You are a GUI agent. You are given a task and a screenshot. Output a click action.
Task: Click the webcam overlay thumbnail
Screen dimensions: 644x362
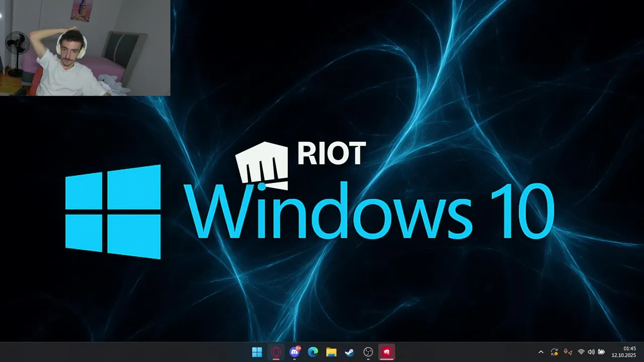pos(85,48)
